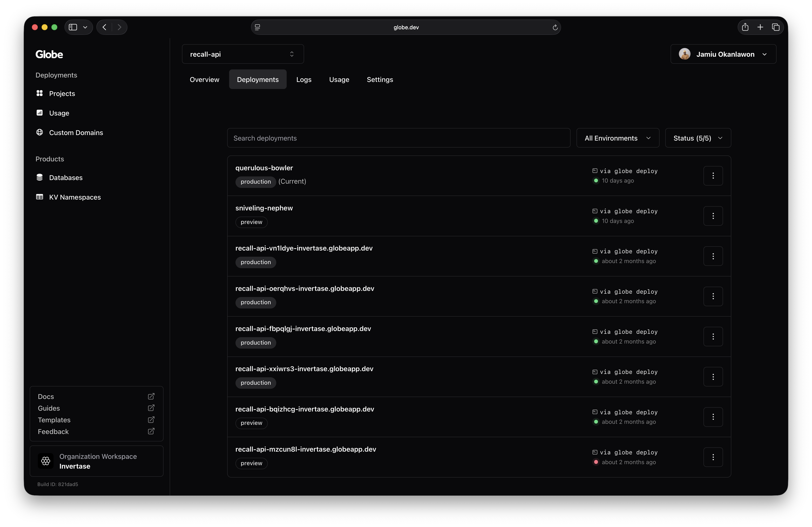Open options menu for querulous-bowler deployment
Image resolution: width=812 pixels, height=527 pixels.
click(x=713, y=176)
